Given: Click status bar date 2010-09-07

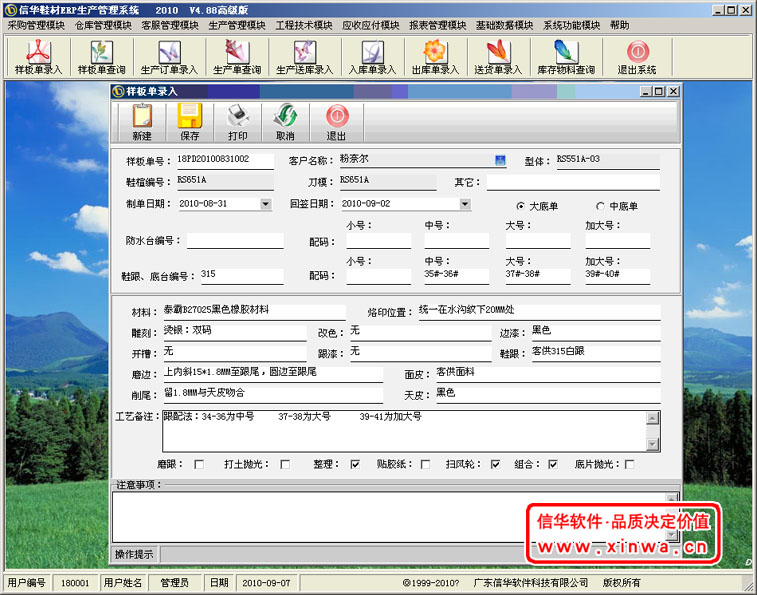Looking at the screenshot, I should [x=266, y=583].
